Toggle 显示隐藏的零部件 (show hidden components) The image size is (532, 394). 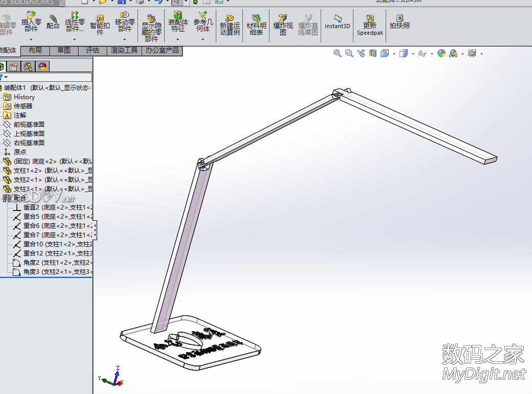151,28
